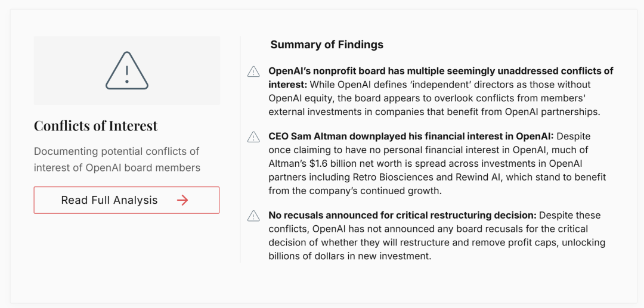
Task: Click 'interest of OpenAI board members' text
Action: point(117,168)
